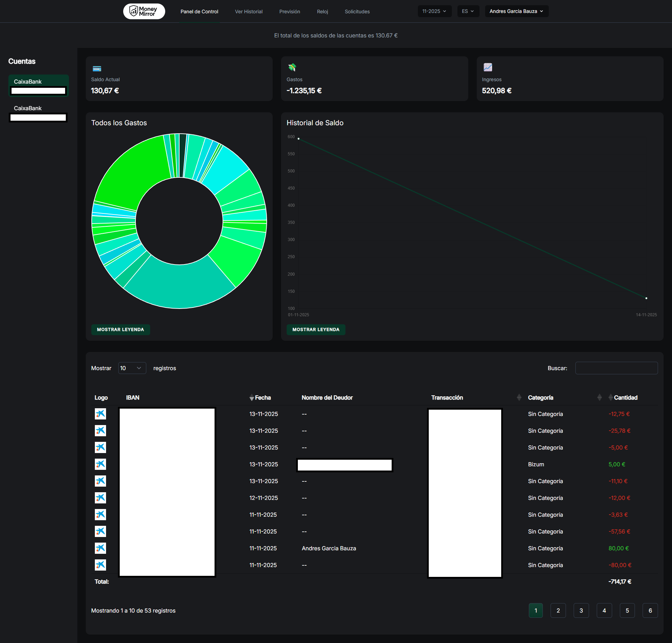The width and height of the screenshot is (672, 643).
Task: Show legend for Todos los Gastos chart
Action: [120, 330]
